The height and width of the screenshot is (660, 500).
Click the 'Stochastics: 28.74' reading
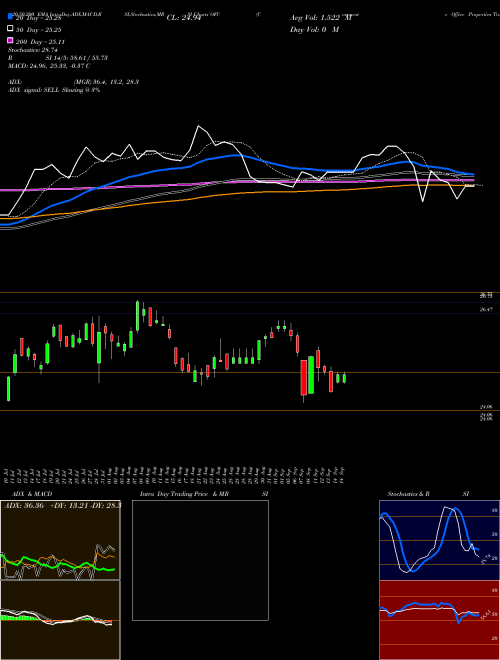pyautogui.click(x=32, y=50)
